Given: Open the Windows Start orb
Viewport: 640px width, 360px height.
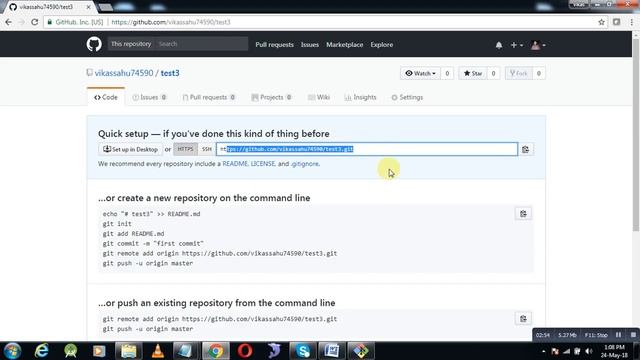Looking at the screenshot, I should click(12, 351).
